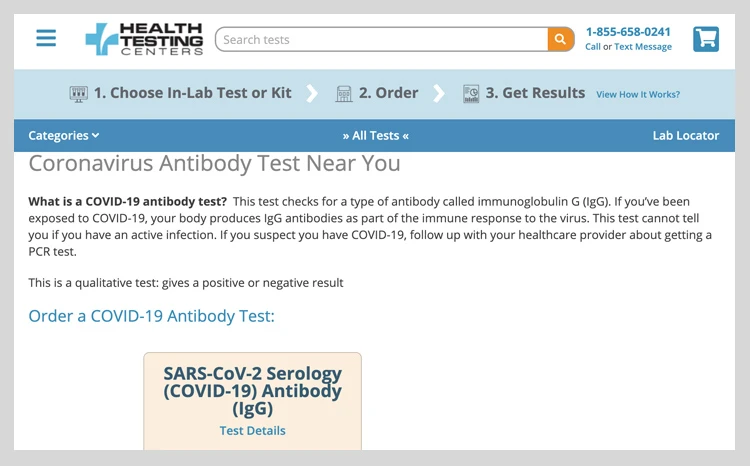Image resolution: width=750 pixels, height=466 pixels.
Task: Click the Call link under phone number
Action: 593,47
